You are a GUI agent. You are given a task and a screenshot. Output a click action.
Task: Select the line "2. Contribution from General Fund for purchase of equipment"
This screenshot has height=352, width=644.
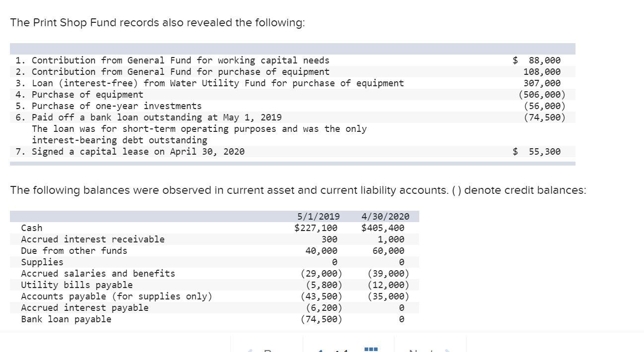172,72
